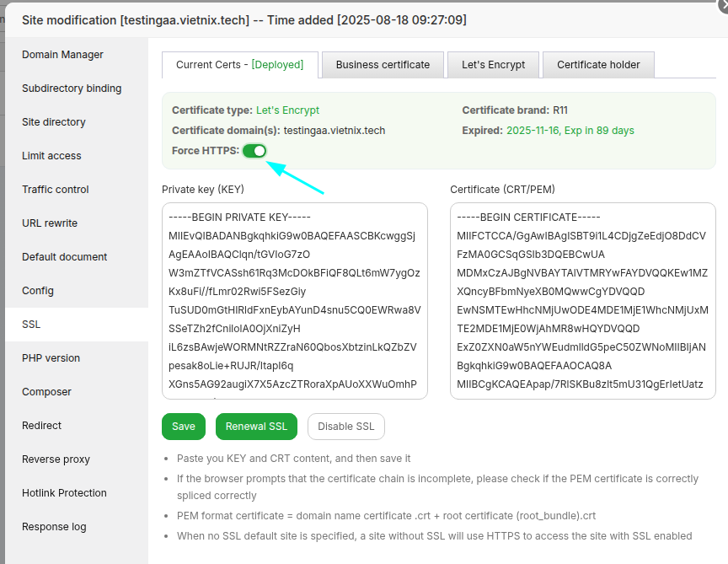Click the Renewal SSL button

coord(256,427)
